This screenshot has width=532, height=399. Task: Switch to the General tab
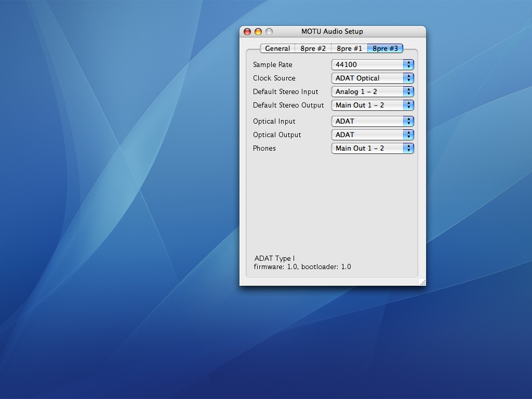click(277, 48)
